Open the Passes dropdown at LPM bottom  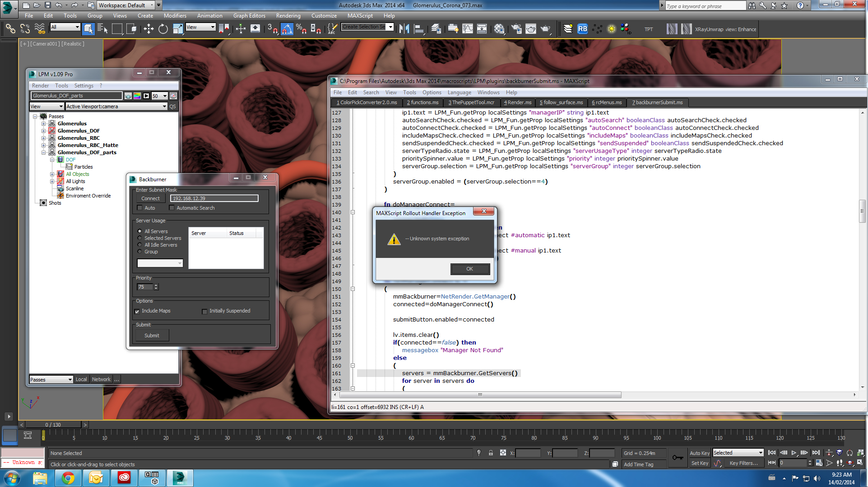[51, 379]
